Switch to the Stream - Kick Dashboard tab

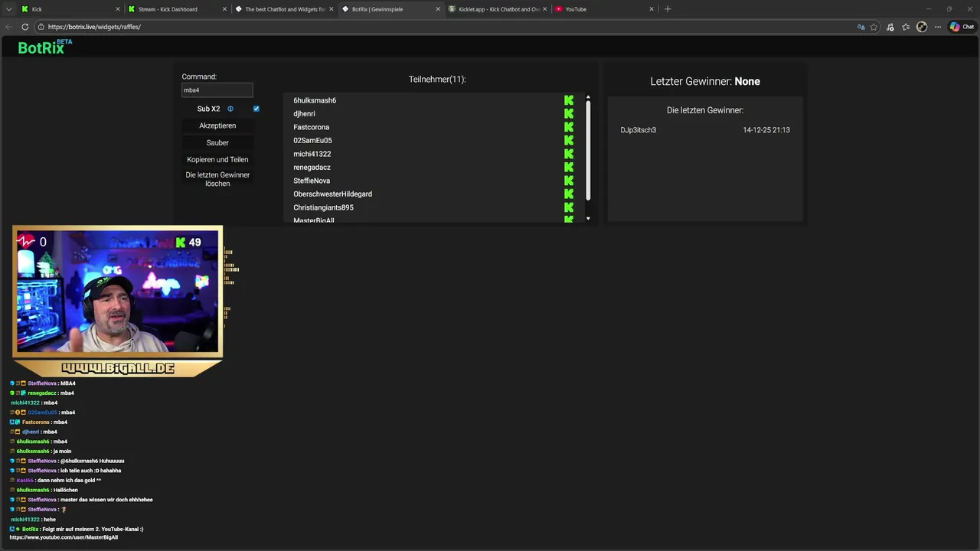point(176,9)
